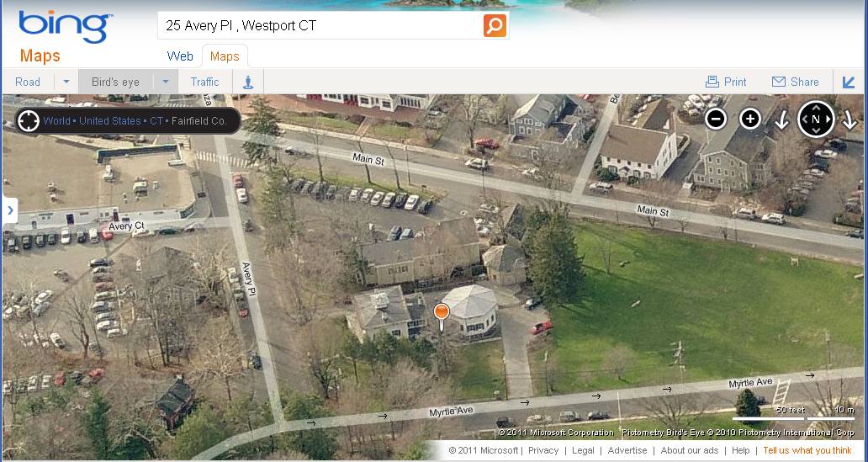This screenshot has width=868, height=462.
Task: Zoom in with the plus button
Action: coord(750,119)
